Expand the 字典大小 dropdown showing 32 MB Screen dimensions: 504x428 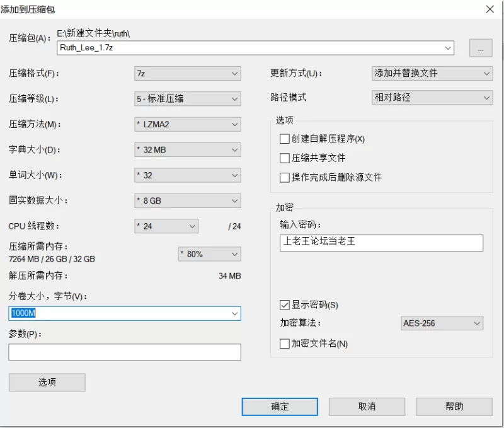pyautogui.click(x=187, y=149)
